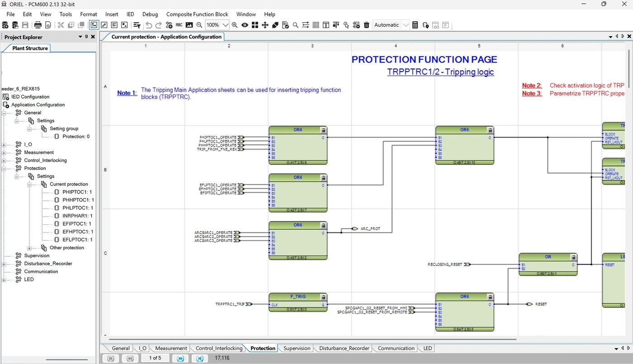Click the page number field '1 of 5'
Screen dimensions: 633x364
(155, 358)
